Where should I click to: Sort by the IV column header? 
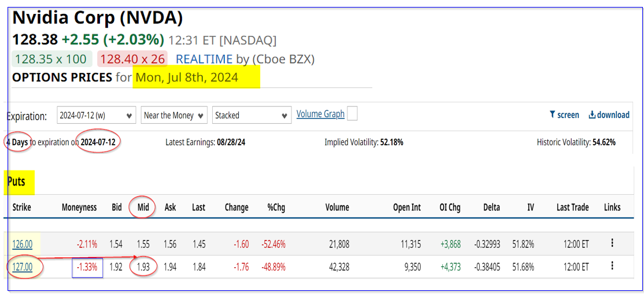tap(530, 207)
